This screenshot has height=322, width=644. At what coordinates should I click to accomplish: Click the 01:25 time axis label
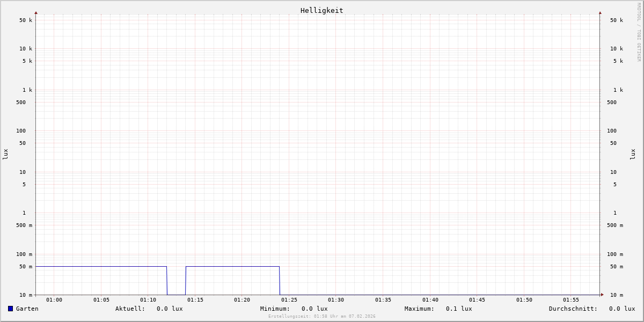289,300
